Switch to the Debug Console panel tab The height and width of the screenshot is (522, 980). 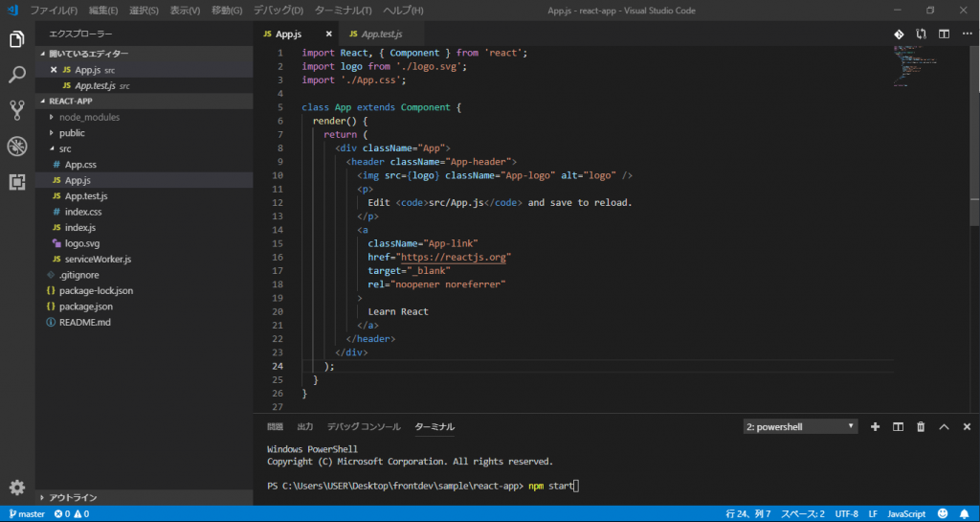point(364,427)
